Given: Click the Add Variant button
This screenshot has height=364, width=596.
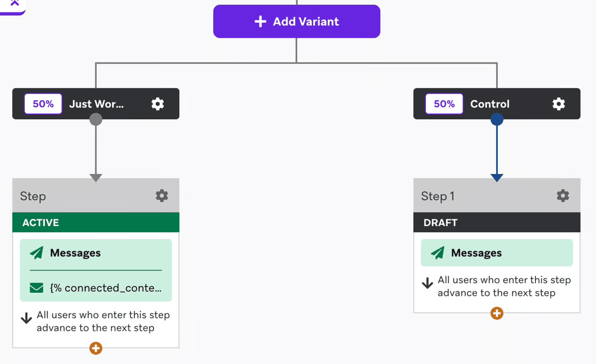Looking at the screenshot, I should pyautogui.click(x=297, y=22).
